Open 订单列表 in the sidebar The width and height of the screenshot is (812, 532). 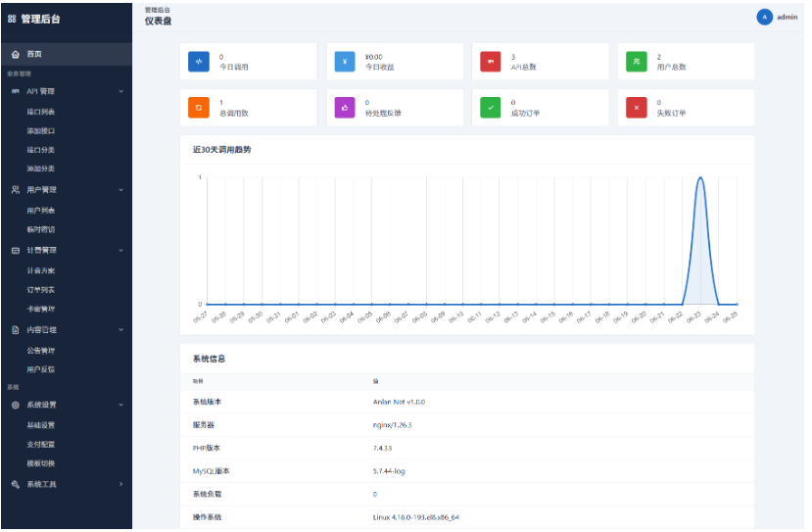click(41, 290)
